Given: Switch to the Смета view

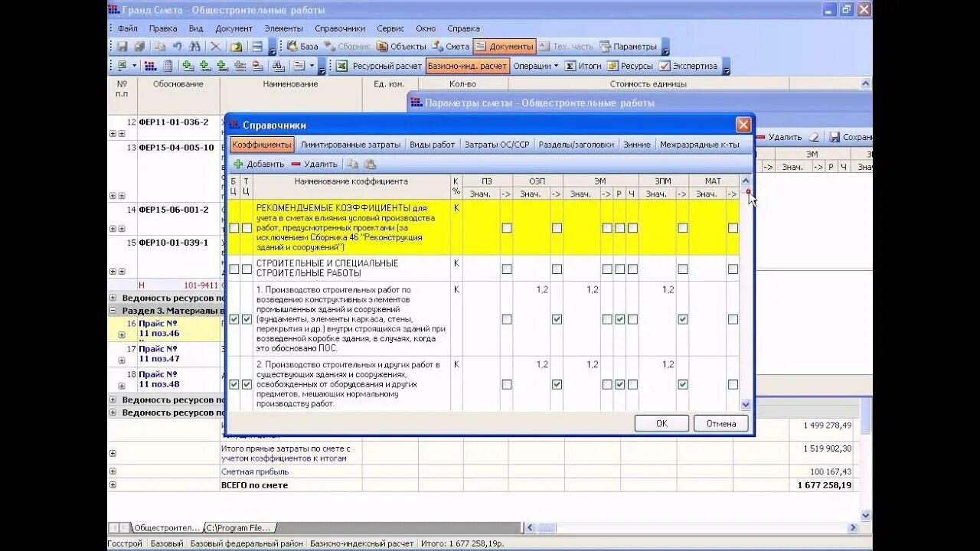Looking at the screenshot, I should coord(451,47).
